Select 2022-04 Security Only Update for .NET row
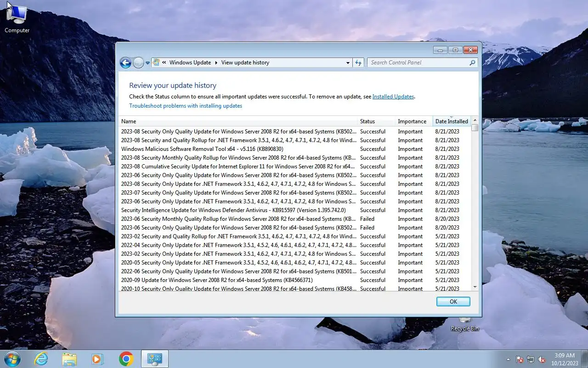This screenshot has width=588, height=368. tap(294, 245)
